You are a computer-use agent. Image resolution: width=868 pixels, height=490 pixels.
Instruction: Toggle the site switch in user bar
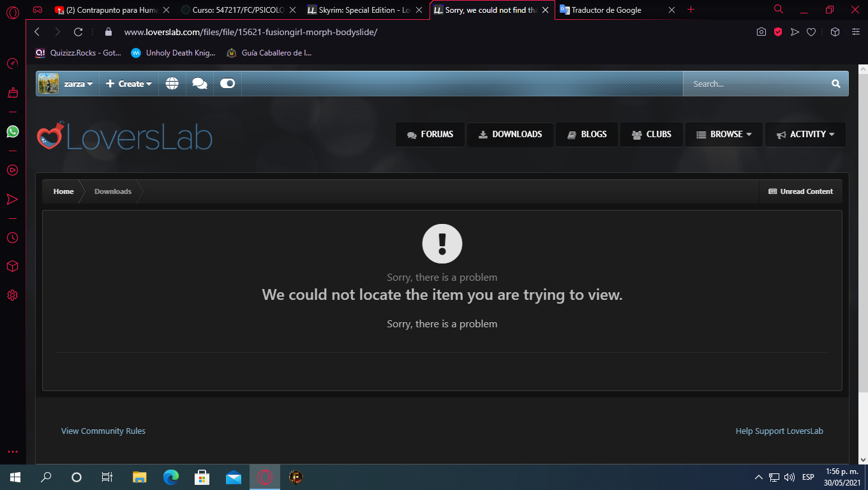tap(228, 84)
